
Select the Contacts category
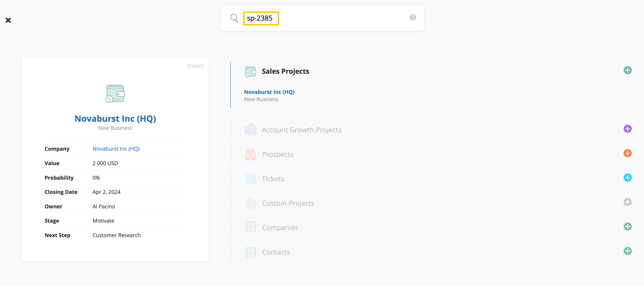[x=276, y=252]
